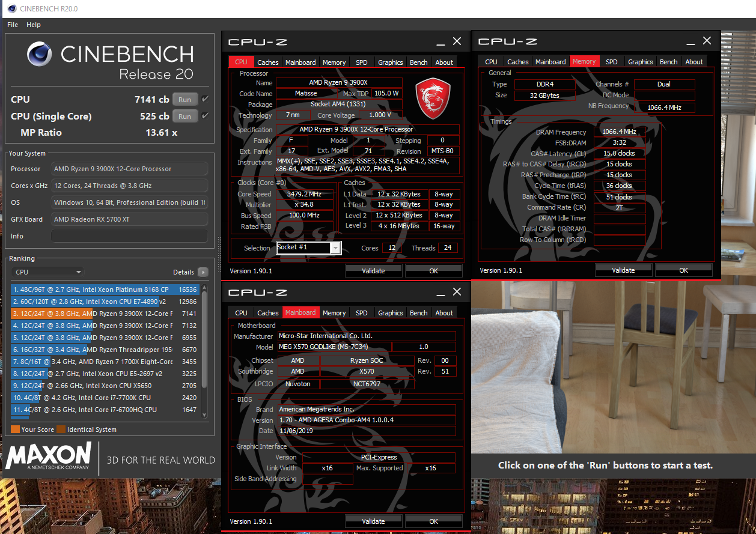Click the Info input field in Your System
The height and width of the screenshot is (534, 756).
129,236
